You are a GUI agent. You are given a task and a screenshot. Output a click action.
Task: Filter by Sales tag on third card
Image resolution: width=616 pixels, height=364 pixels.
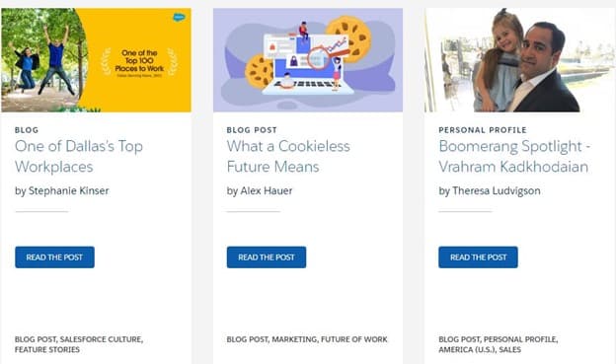510,349
